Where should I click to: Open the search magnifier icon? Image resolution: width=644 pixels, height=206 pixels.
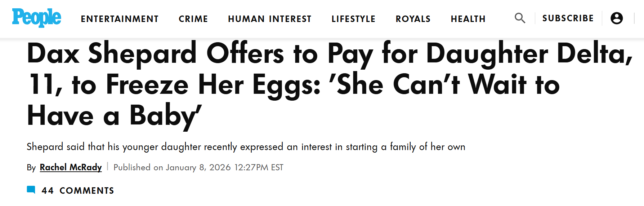[520, 18]
